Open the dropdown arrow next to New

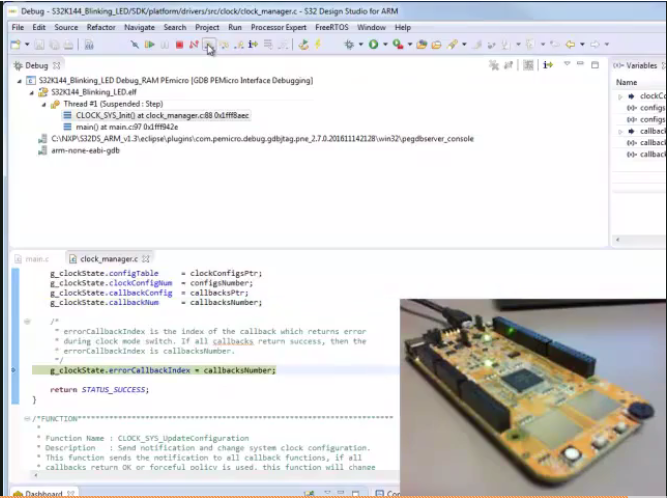(27, 44)
